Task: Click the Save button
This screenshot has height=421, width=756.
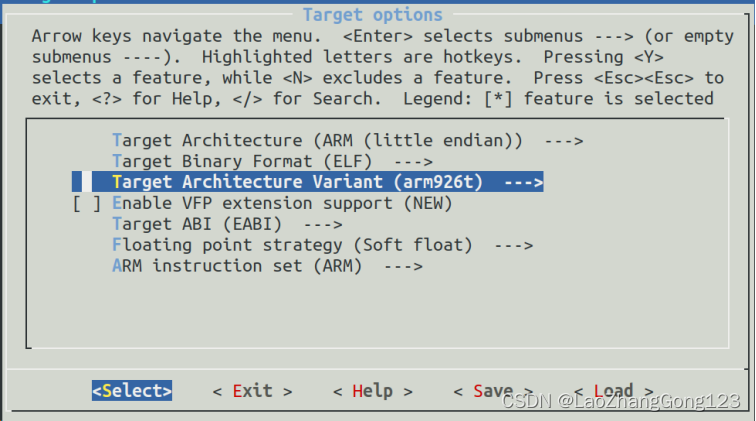Action: pyautogui.click(x=493, y=391)
